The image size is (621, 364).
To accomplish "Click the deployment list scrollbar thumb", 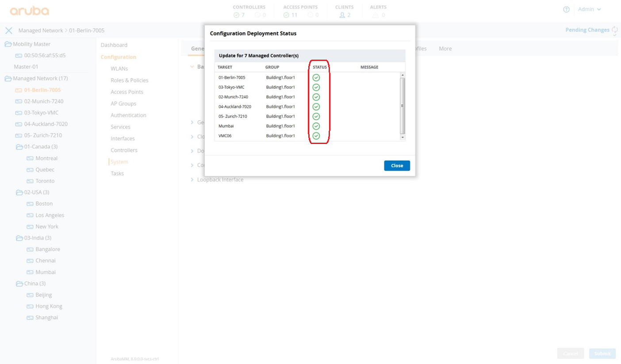I will (402, 106).
